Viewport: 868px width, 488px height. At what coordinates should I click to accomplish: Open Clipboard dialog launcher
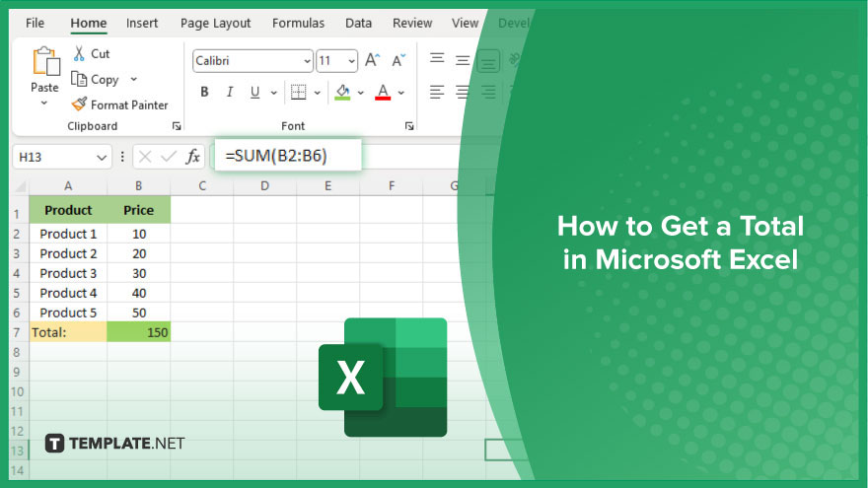[177, 127]
